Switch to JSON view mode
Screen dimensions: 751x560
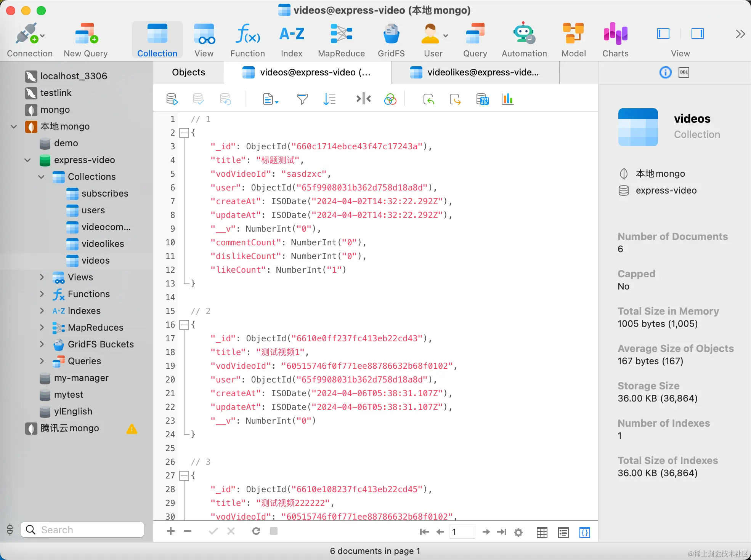[x=584, y=532]
